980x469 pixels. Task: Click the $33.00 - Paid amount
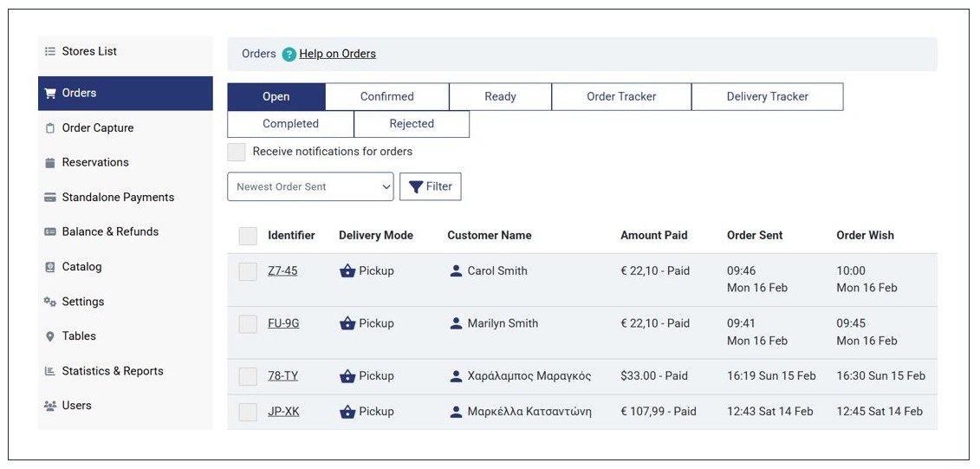click(x=653, y=376)
